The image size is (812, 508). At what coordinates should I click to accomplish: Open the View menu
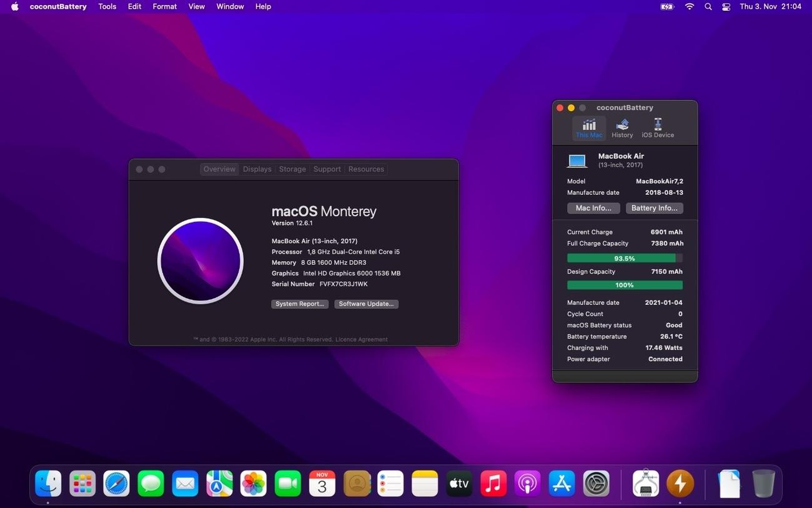[x=197, y=6]
